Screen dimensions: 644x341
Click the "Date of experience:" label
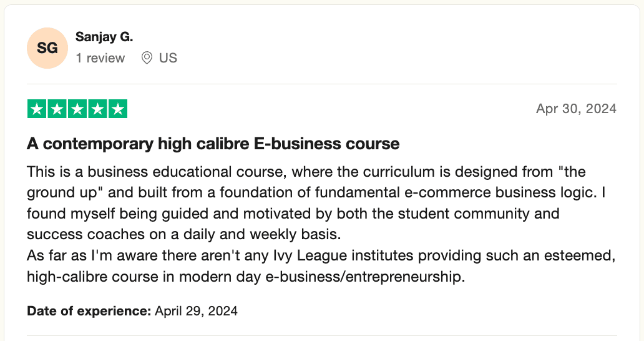click(89, 310)
